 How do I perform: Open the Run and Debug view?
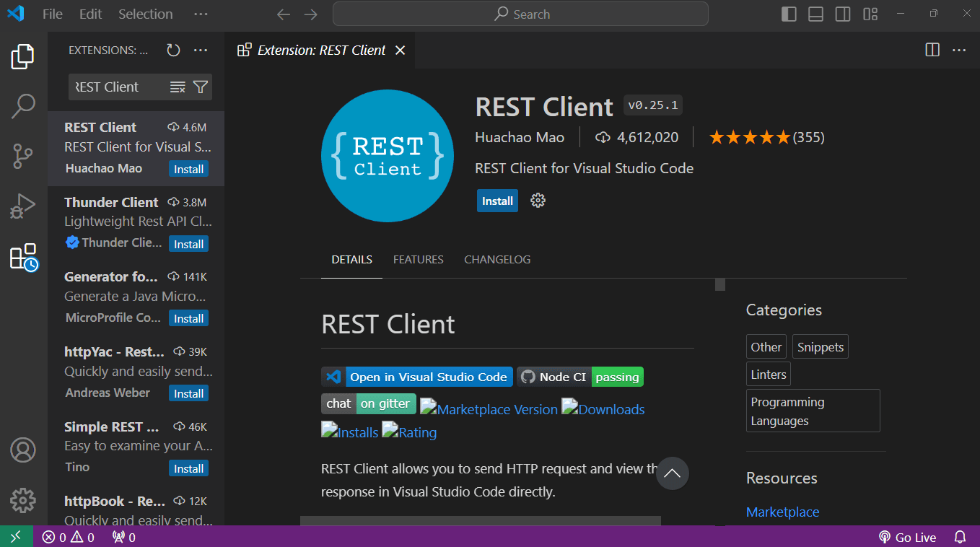[22, 206]
